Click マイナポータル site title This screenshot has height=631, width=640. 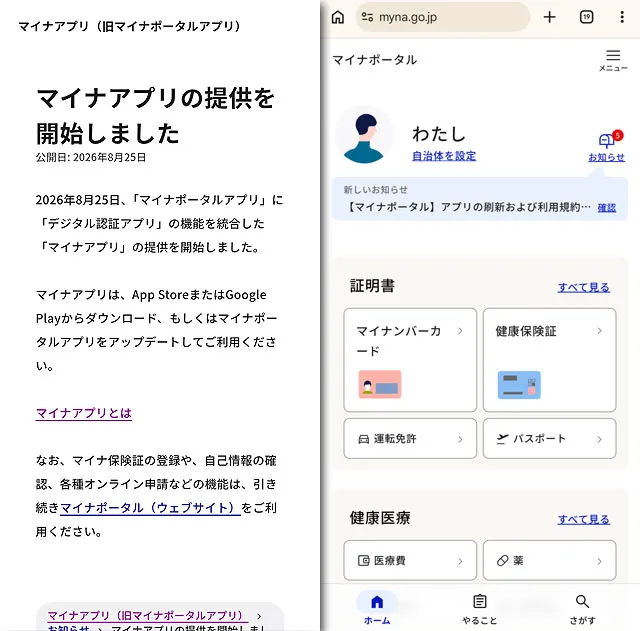[374, 60]
